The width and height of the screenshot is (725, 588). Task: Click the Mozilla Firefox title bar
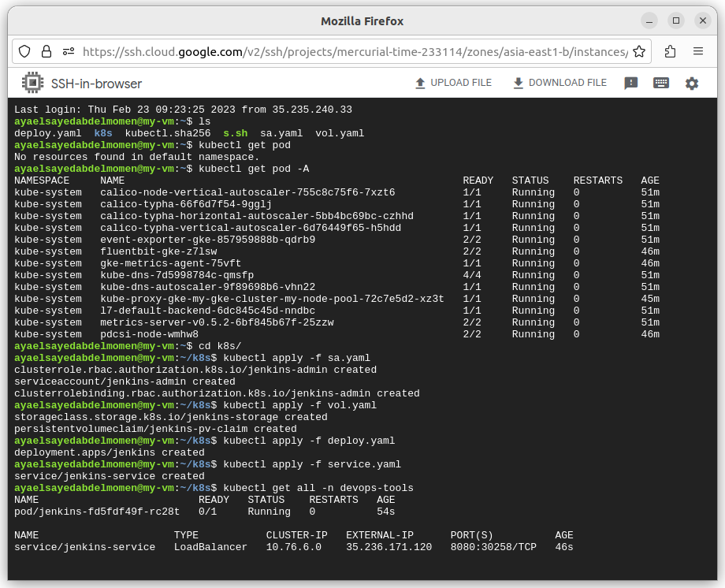tap(362, 20)
